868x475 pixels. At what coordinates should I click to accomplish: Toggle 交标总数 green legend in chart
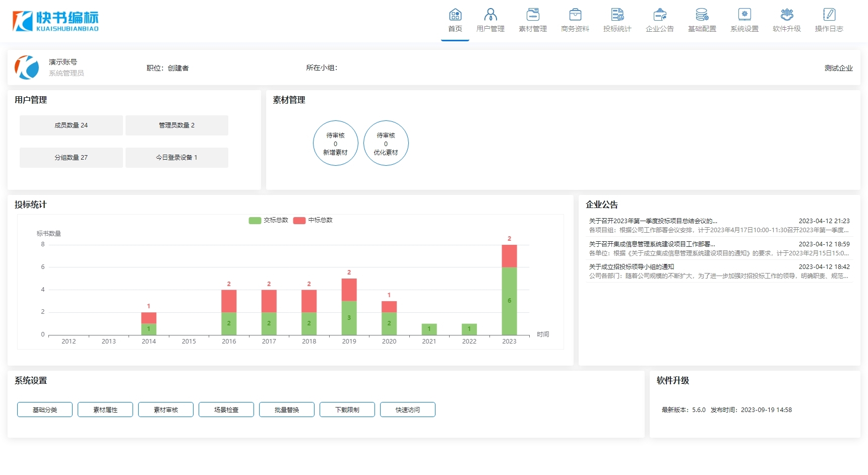255,220
